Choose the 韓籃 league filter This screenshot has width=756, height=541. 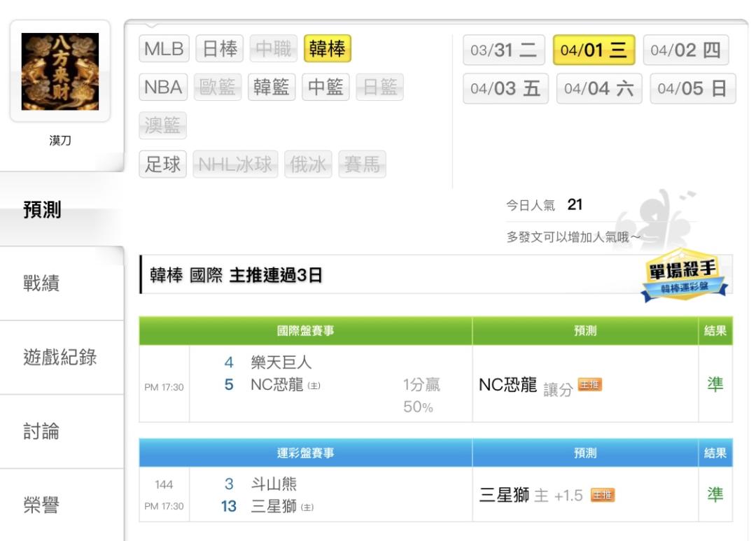point(272,87)
